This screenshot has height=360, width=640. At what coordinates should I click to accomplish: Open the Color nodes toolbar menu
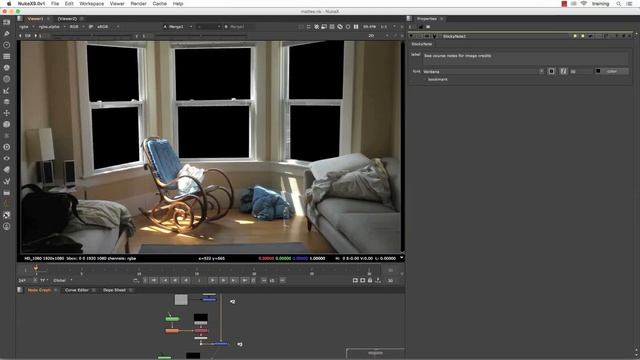(7, 68)
